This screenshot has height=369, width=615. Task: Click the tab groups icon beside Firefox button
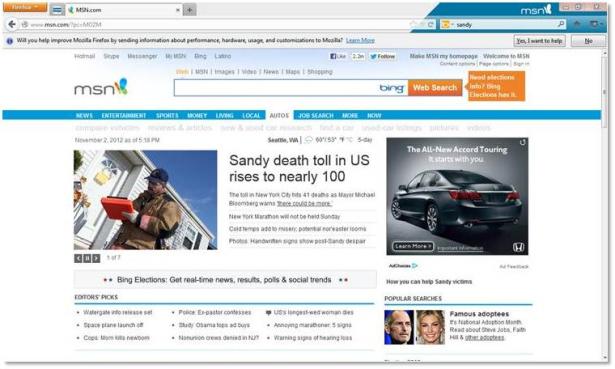[57, 10]
